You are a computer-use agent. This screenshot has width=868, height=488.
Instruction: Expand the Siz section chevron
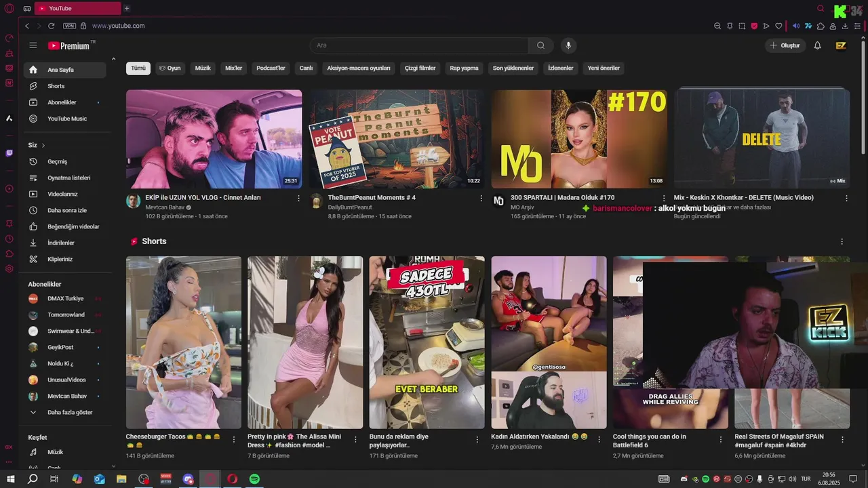43,145
